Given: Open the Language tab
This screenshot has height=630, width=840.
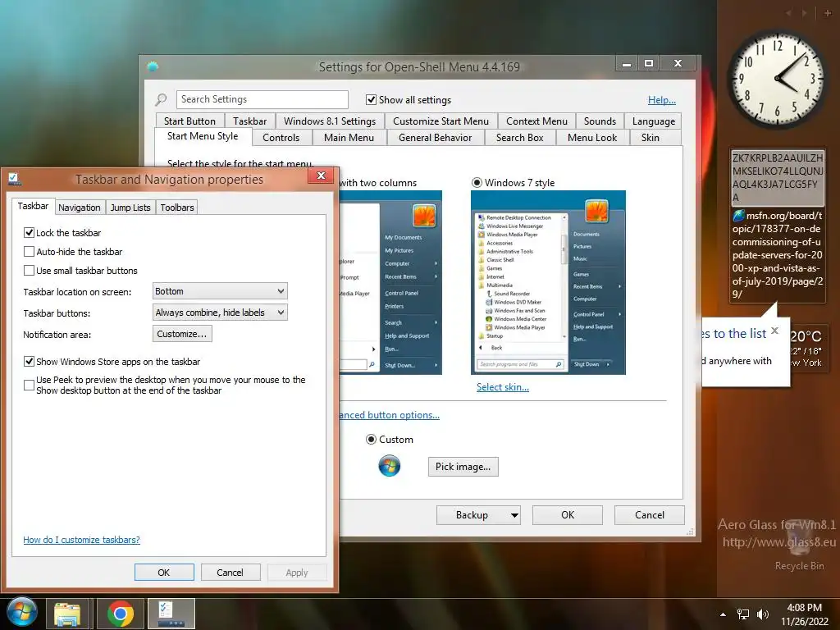Looking at the screenshot, I should pos(654,121).
